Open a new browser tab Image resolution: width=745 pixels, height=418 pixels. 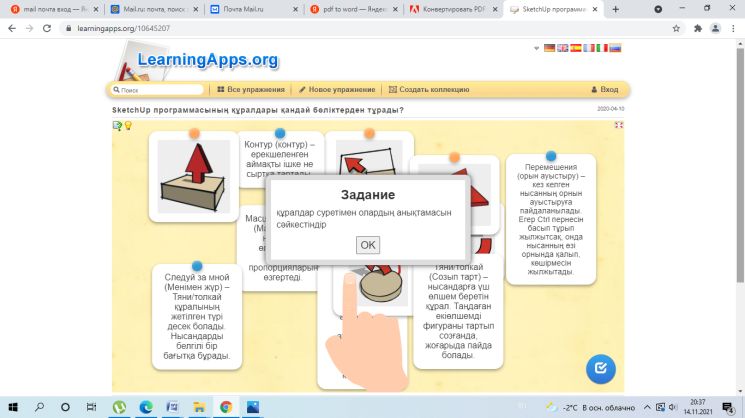615,9
